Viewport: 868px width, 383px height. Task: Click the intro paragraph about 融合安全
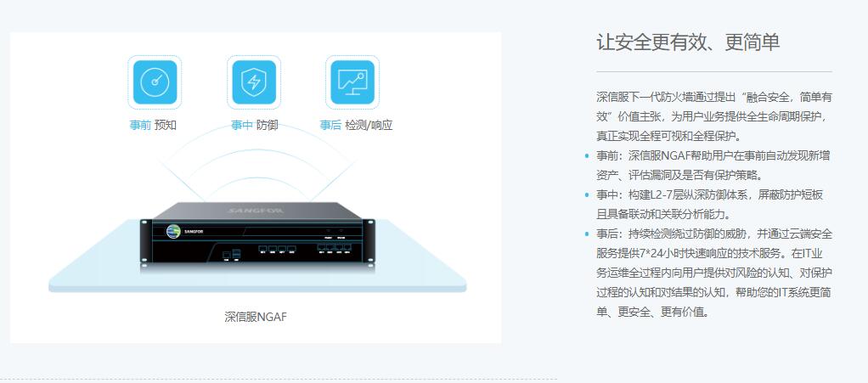click(x=714, y=117)
